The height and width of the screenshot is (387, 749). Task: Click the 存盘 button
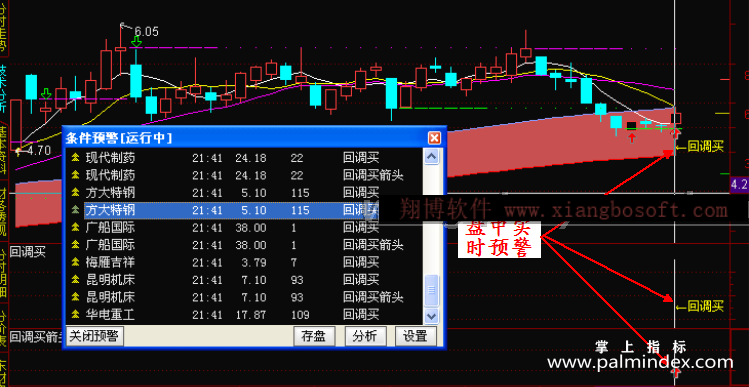(314, 336)
